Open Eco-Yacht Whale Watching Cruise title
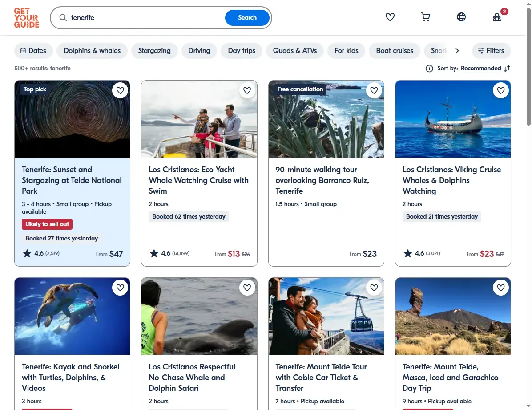Image resolution: width=532 pixels, height=410 pixels. (198, 180)
